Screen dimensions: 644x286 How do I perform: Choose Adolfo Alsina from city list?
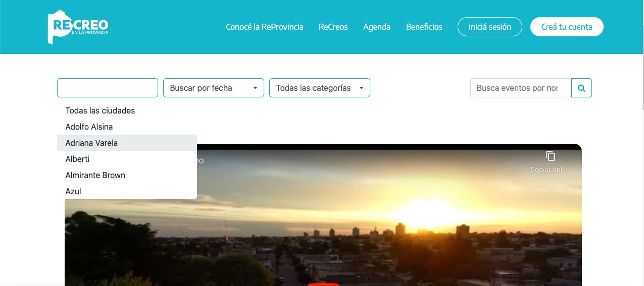pyautogui.click(x=89, y=127)
